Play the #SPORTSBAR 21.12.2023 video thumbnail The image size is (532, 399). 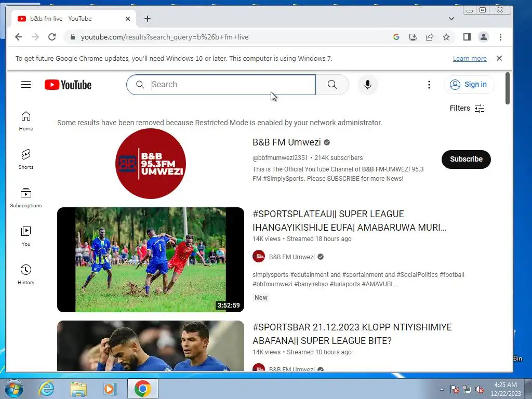click(151, 345)
